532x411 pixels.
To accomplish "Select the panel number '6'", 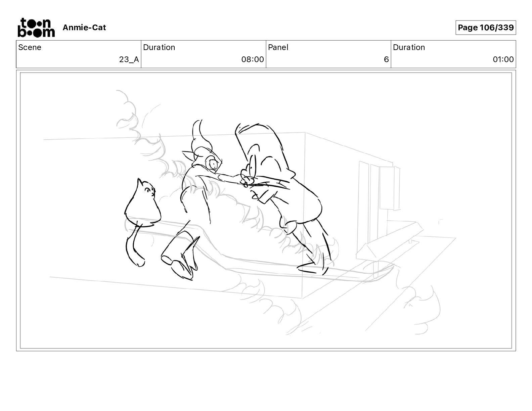I will [386, 59].
